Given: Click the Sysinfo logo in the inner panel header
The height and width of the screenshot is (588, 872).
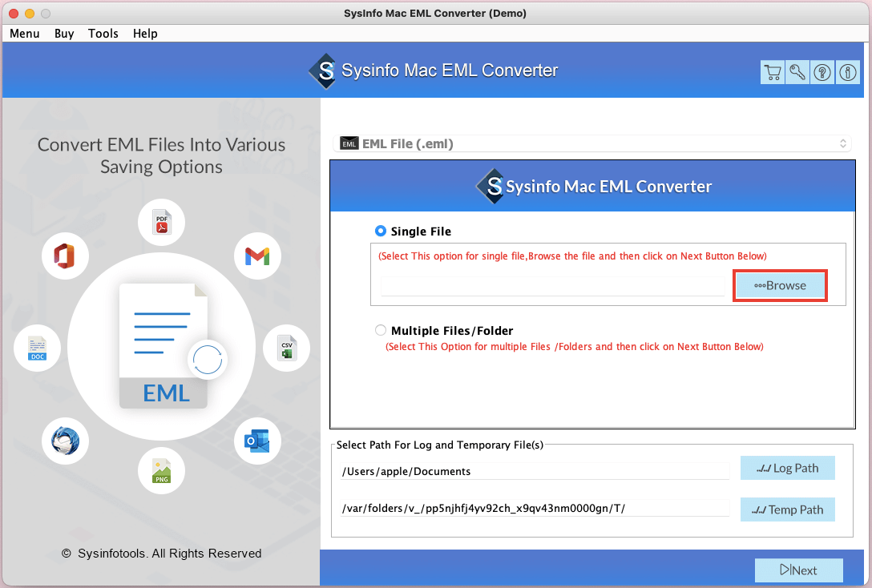Looking at the screenshot, I should coord(491,186).
